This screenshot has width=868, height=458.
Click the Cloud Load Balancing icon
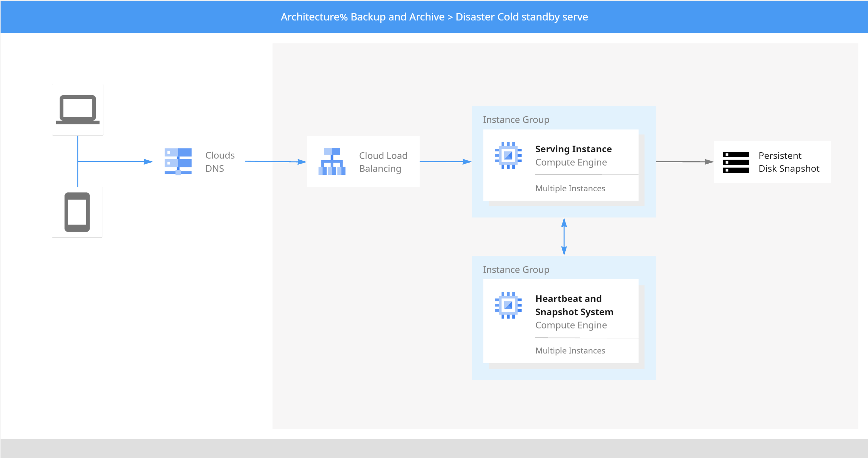click(x=333, y=162)
